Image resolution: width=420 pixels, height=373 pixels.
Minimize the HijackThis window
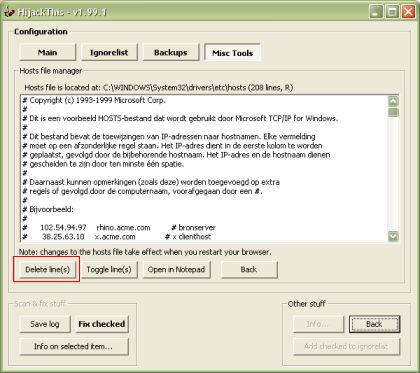click(376, 12)
